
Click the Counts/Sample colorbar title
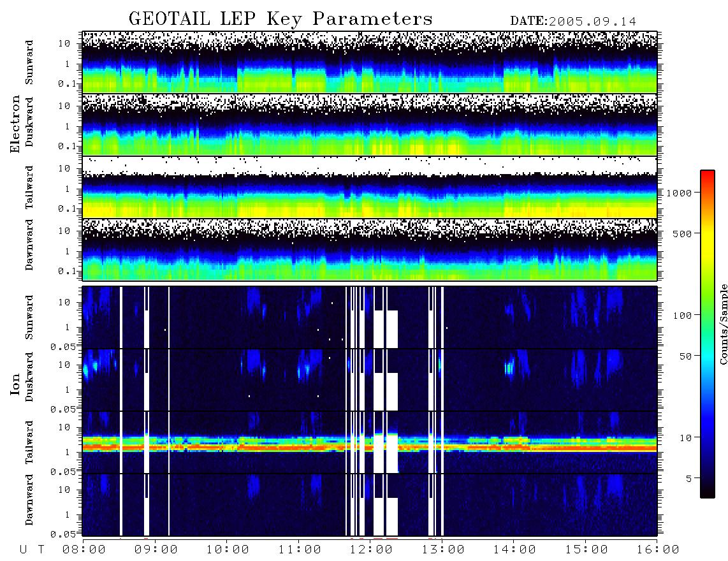pyautogui.click(x=723, y=324)
